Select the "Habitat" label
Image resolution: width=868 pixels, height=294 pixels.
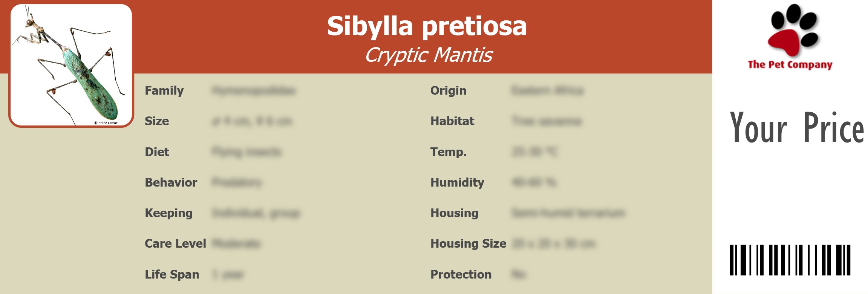[x=452, y=121]
